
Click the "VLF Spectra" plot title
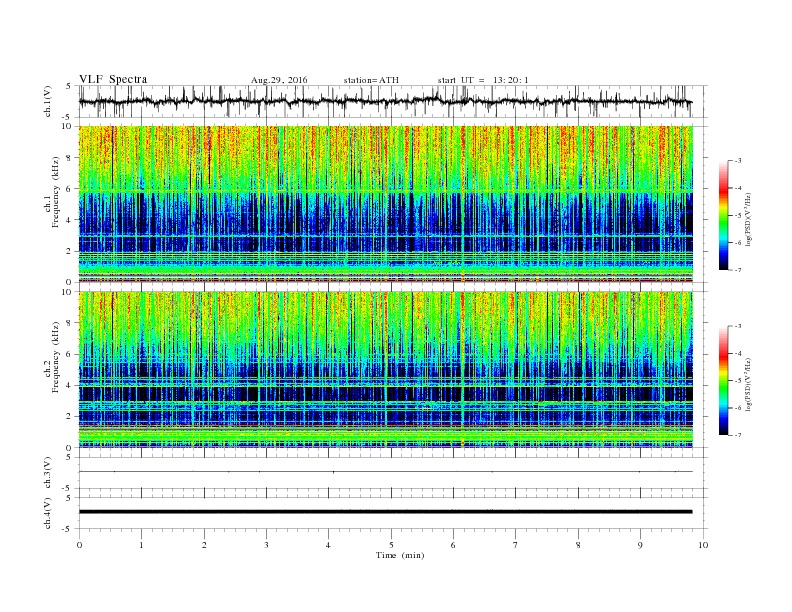point(113,79)
